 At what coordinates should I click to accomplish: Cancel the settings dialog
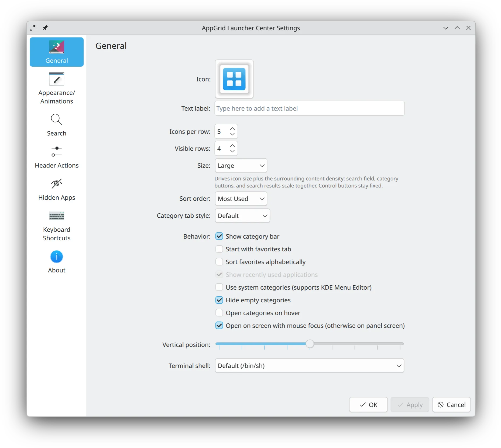(x=451, y=405)
